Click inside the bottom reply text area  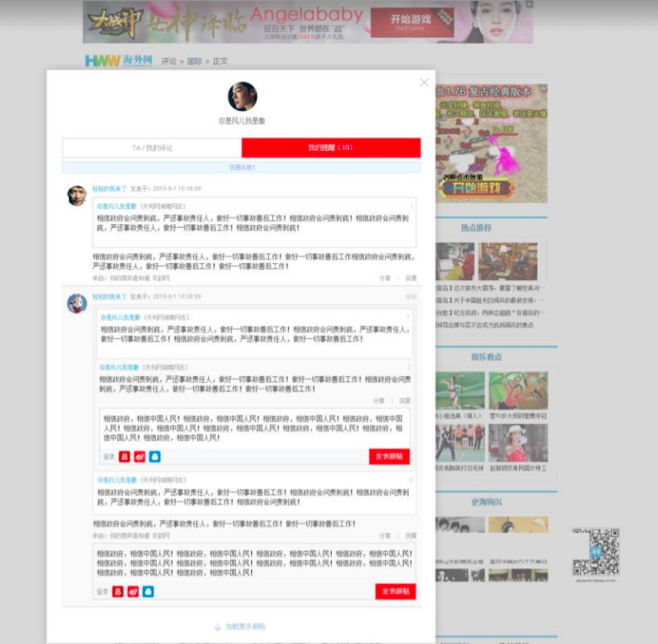tap(253, 563)
